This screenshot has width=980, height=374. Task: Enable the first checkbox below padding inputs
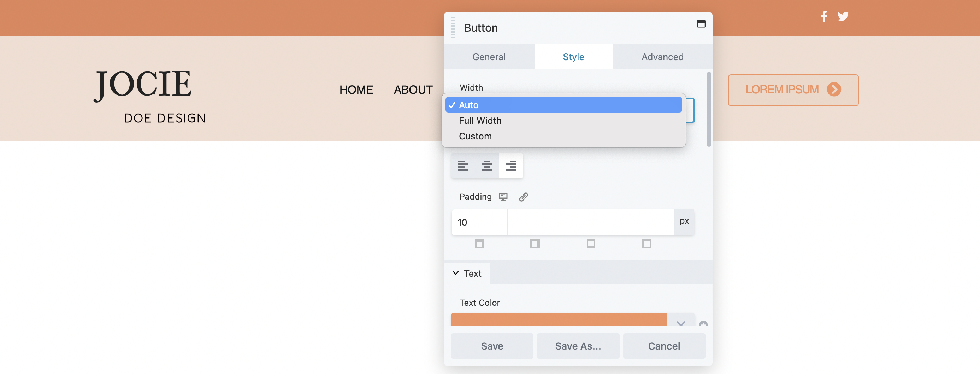coord(479,244)
